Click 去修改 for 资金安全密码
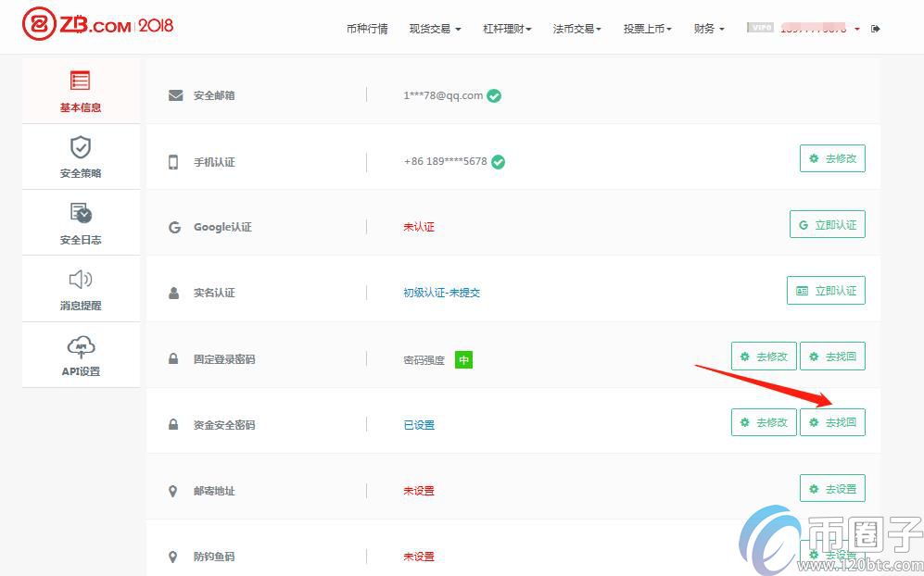The image size is (924, 576). (x=764, y=422)
